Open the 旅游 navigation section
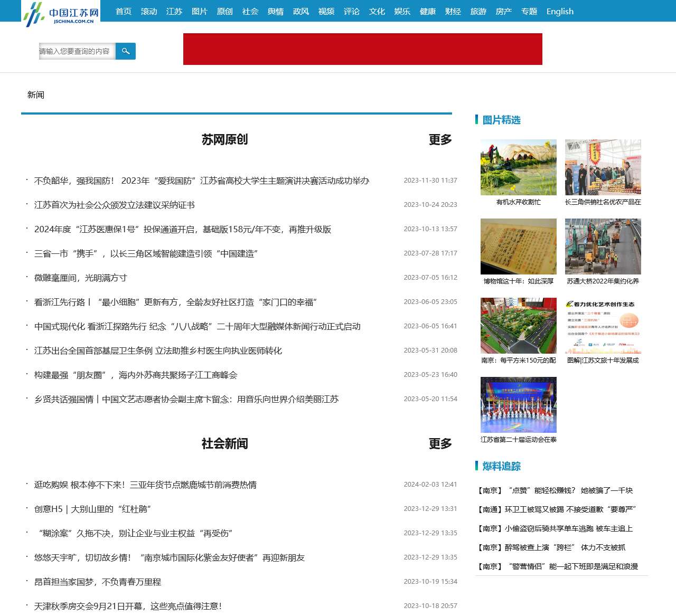Screen dimensions: 676x616 point(478,11)
